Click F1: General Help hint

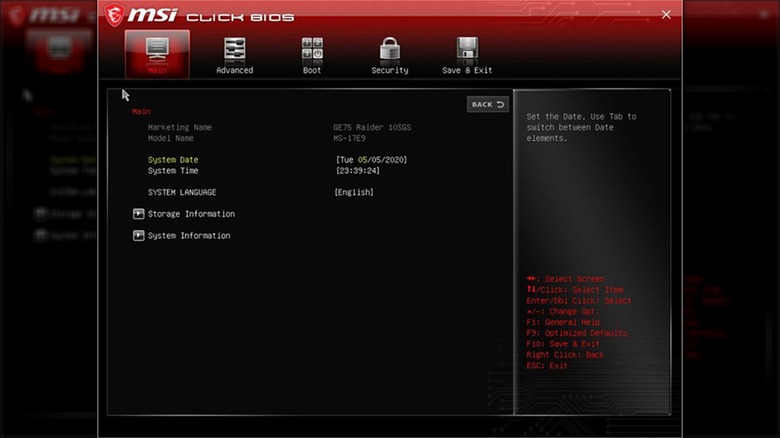click(563, 322)
